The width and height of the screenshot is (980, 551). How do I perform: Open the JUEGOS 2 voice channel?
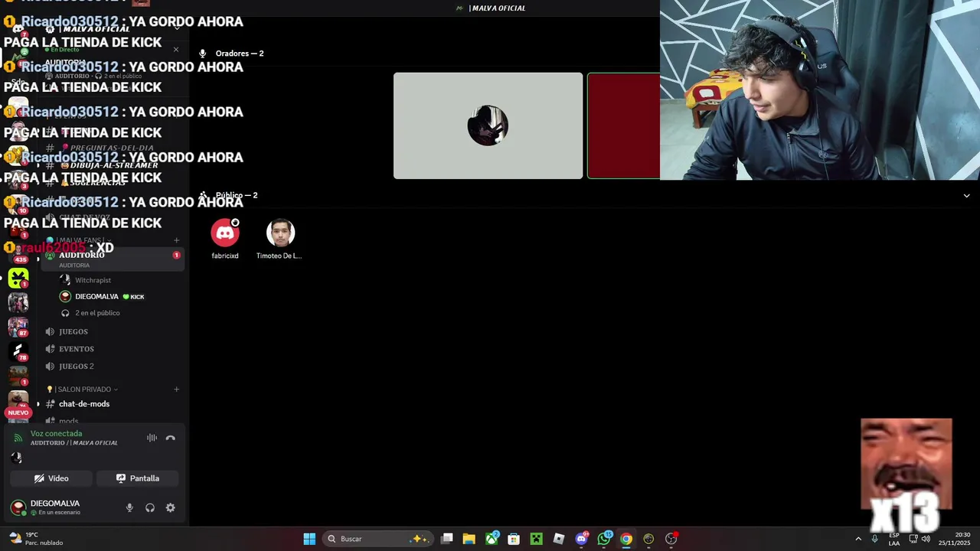pyautogui.click(x=111, y=366)
